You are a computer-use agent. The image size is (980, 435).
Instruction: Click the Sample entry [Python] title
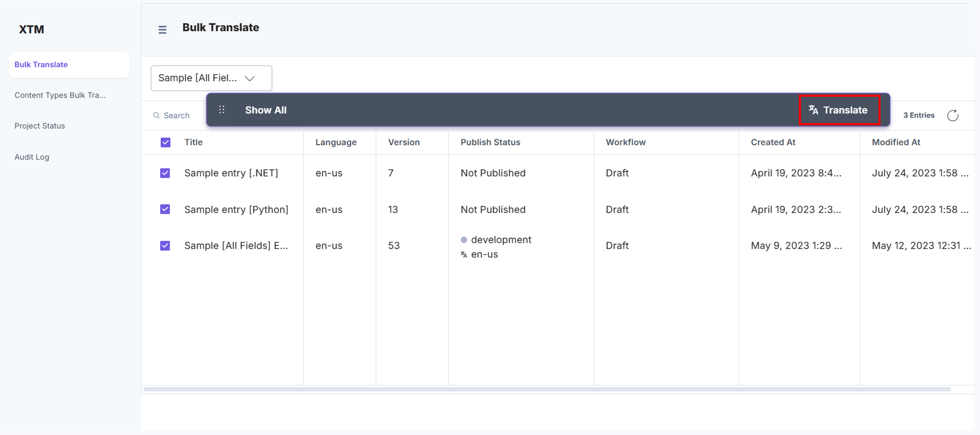(x=236, y=210)
